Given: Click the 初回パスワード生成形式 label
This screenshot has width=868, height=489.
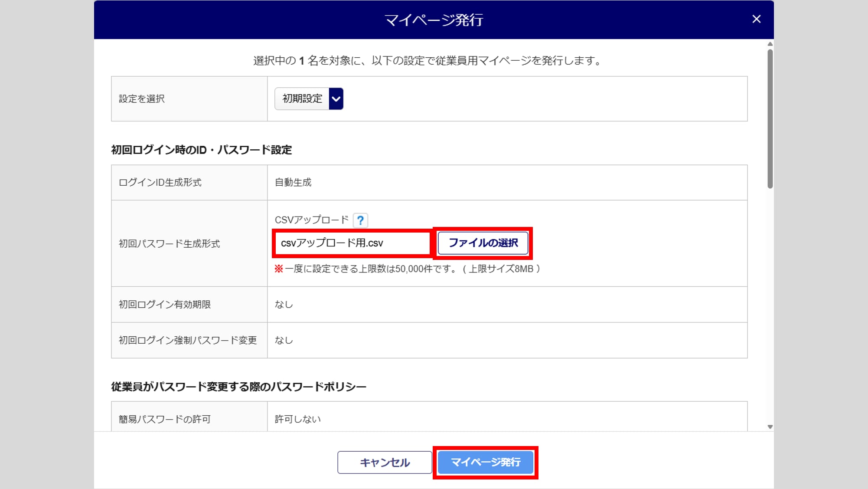Looking at the screenshot, I should coord(169,244).
